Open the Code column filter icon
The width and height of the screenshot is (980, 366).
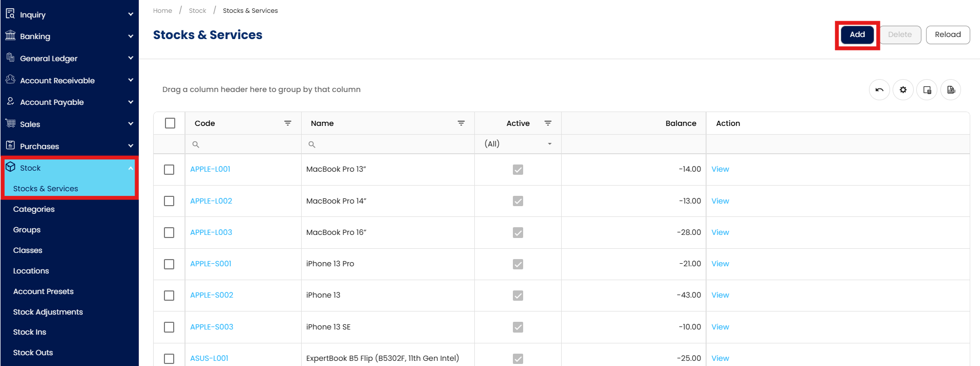[288, 123]
